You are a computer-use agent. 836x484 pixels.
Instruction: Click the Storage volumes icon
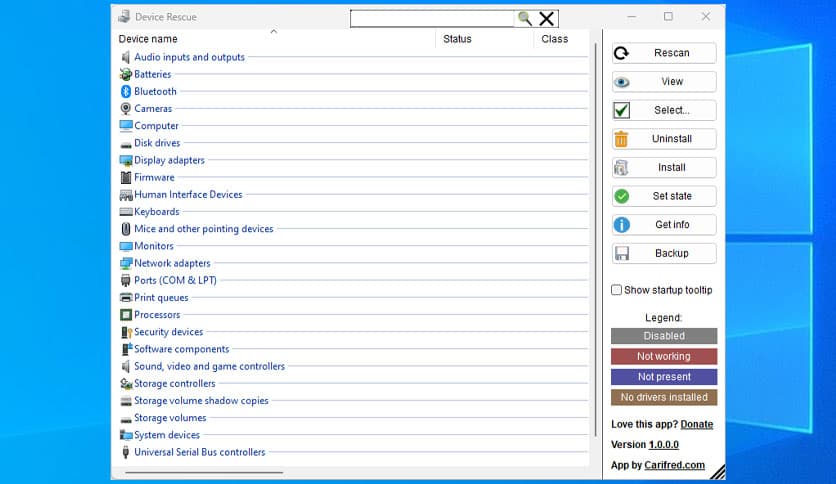pyautogui.click(x=126, y=419)
